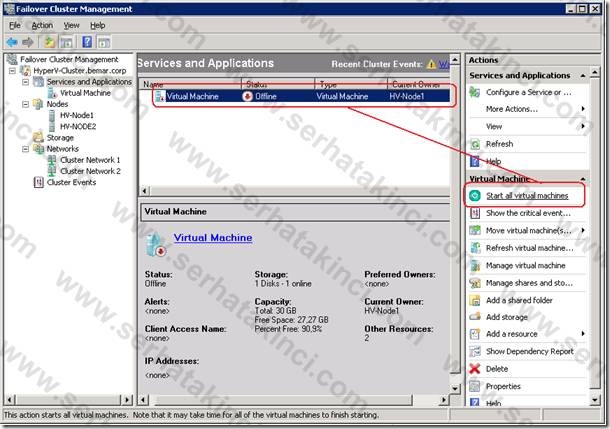Click the Add a resource icon
The image size is (610, 429).
point(475,334)
